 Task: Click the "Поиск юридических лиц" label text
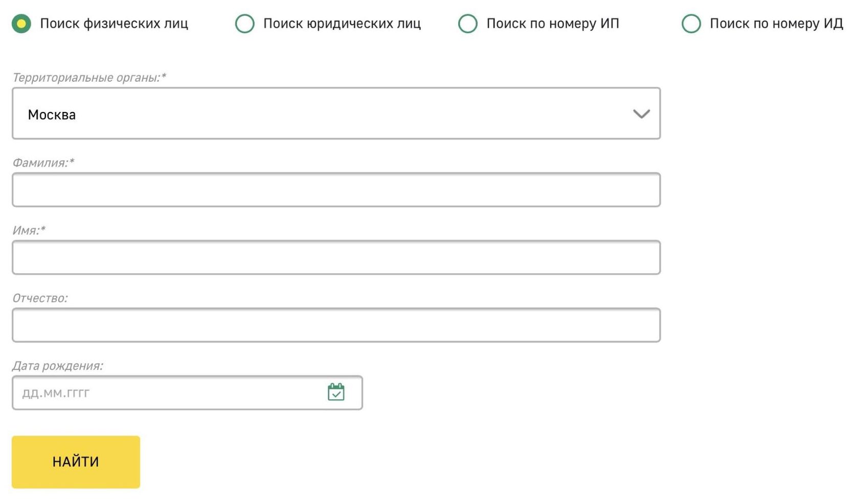[342, 24]
